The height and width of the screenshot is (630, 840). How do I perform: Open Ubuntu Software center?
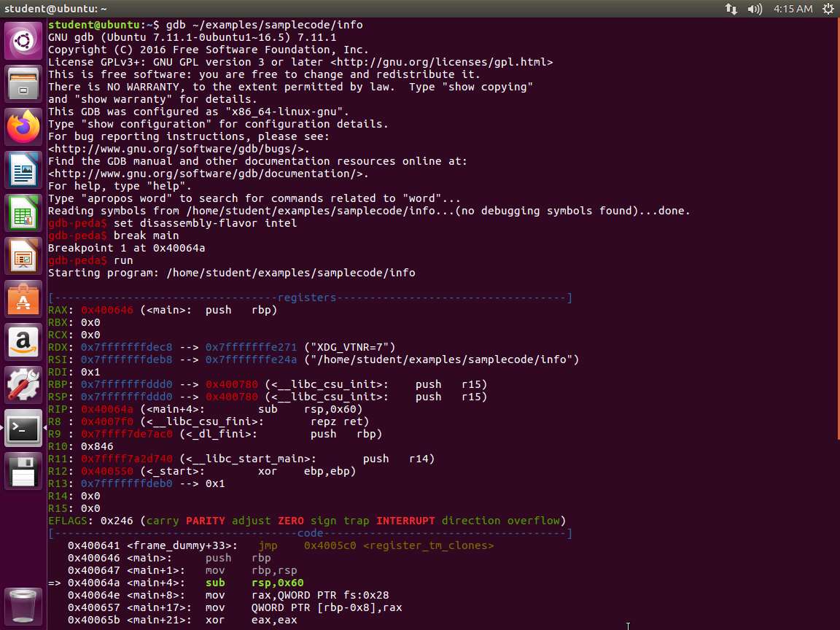point(23,299)
